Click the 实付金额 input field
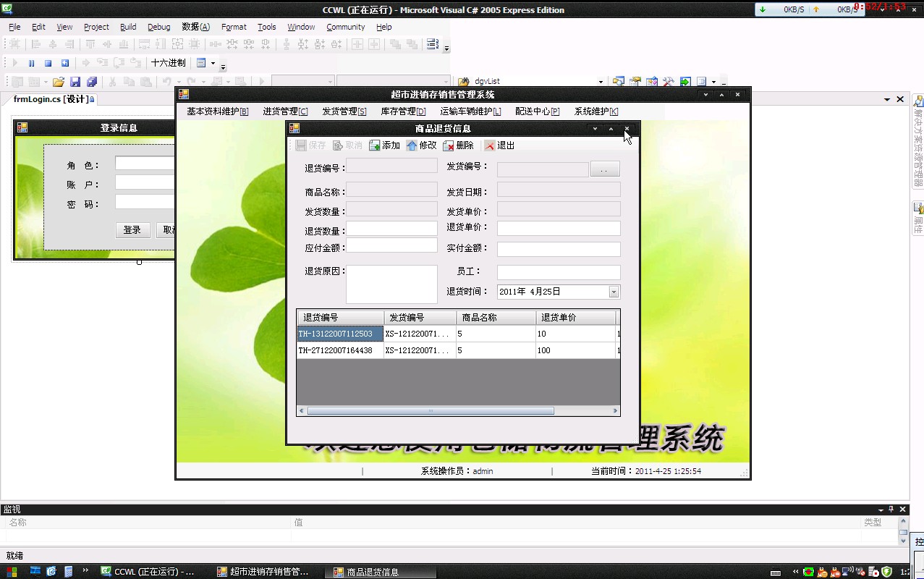The image size is (924, 579). click(x=559, y=249)
